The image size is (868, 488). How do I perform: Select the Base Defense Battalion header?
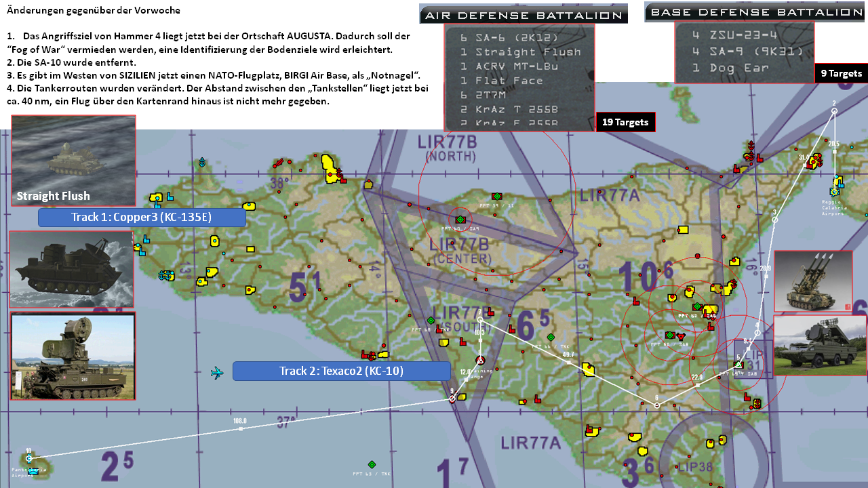tap(756, 12)
